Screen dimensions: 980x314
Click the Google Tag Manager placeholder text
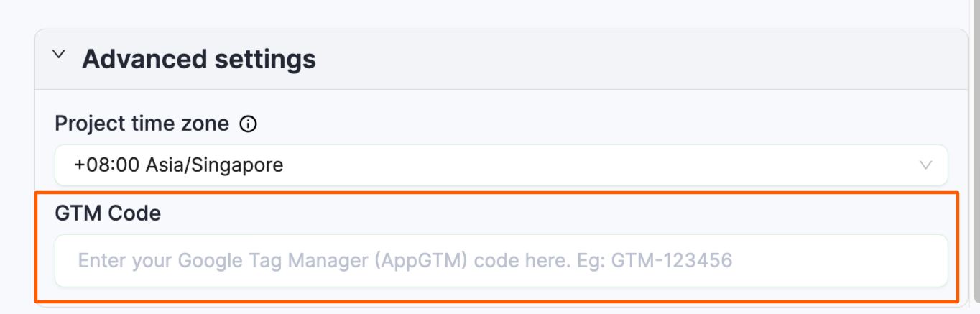(x=405, y=260)
